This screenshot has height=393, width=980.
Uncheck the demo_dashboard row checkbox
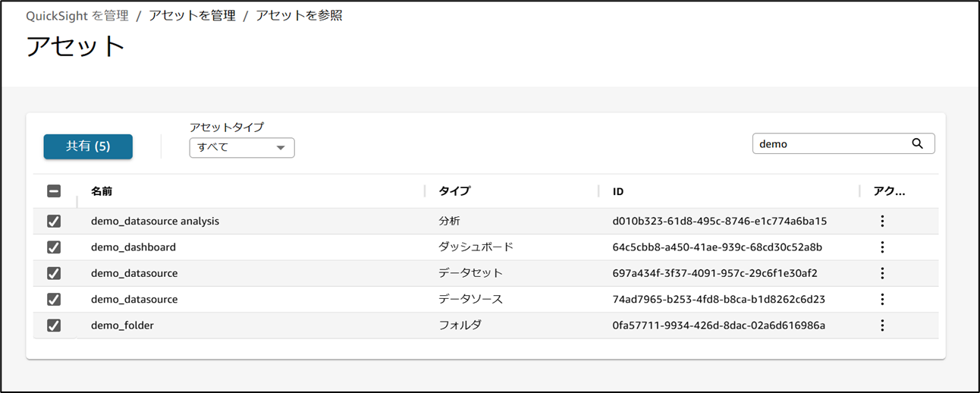click(54, 247)
